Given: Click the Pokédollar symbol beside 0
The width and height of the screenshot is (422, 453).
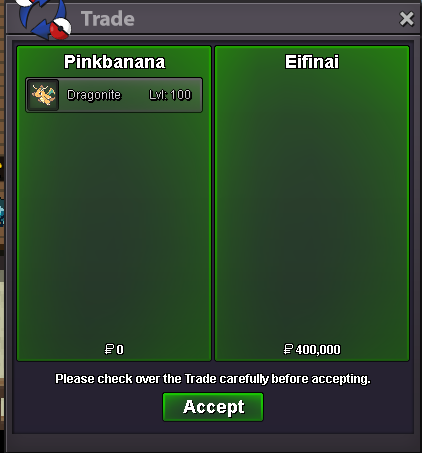Looking at the screenshot, I should click(x=109, y=349).
